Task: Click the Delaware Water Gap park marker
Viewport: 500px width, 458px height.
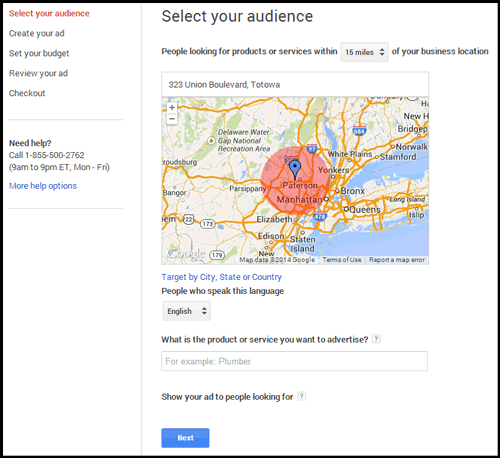Action: (x=211, y=141)
